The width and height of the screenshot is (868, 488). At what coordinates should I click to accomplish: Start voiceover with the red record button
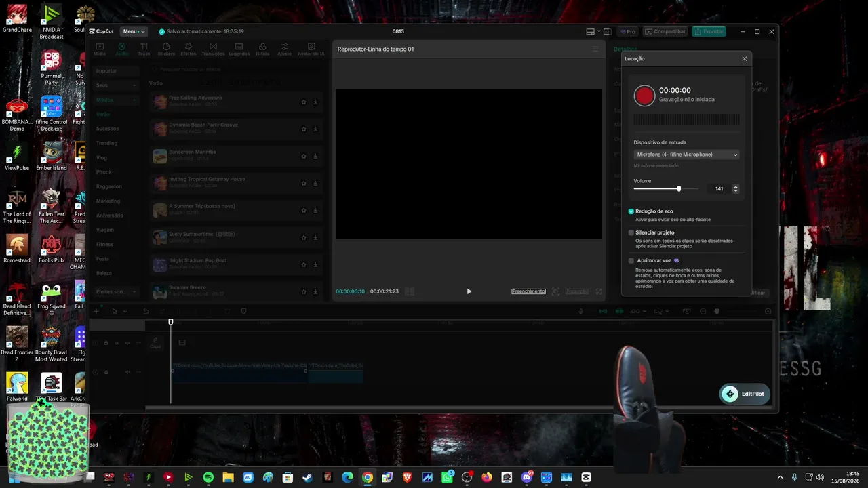click(x=644, y=96)
